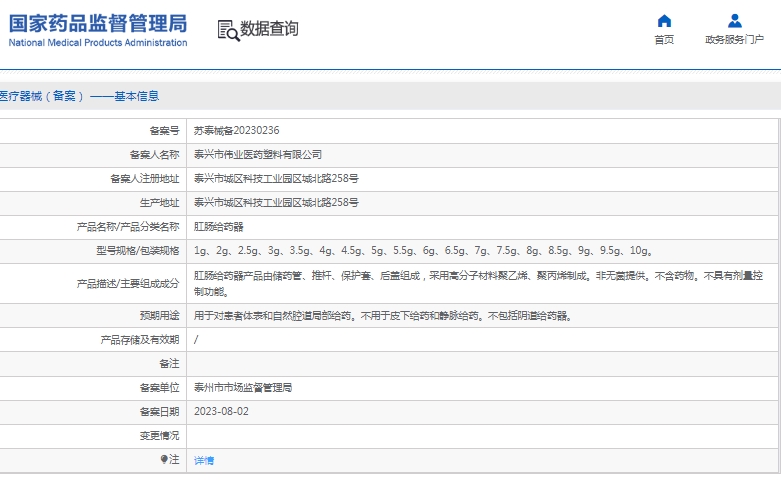
Task: Open the 政务服务门户 user icon
Action: click(735, 21)
